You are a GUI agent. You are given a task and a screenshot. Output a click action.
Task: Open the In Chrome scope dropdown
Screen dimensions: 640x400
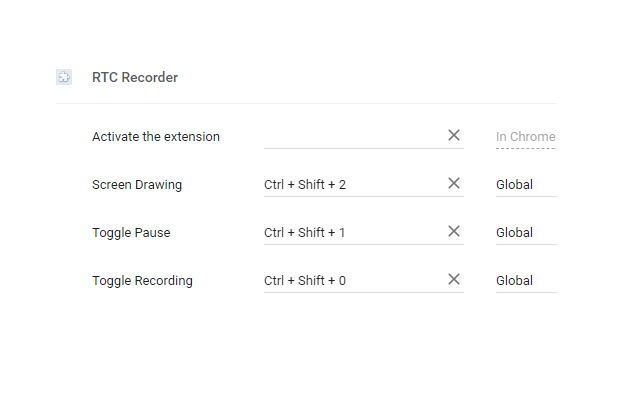(526, 137)
